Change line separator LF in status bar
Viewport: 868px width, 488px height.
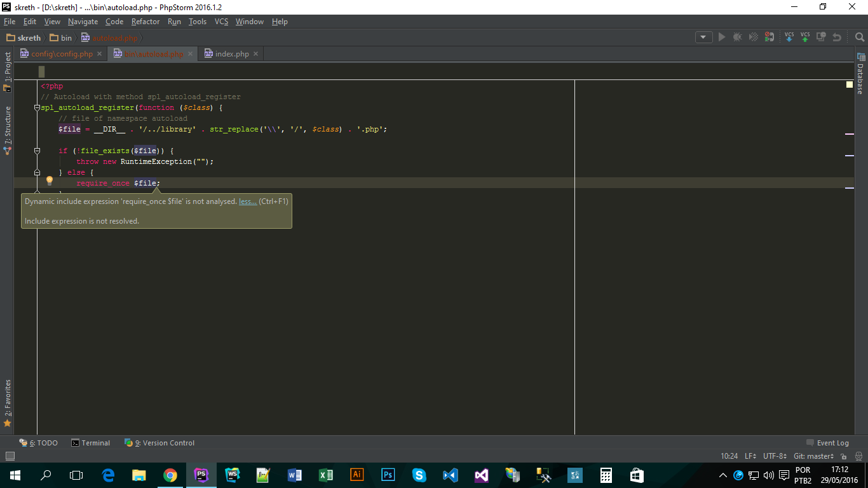point(750,456)
